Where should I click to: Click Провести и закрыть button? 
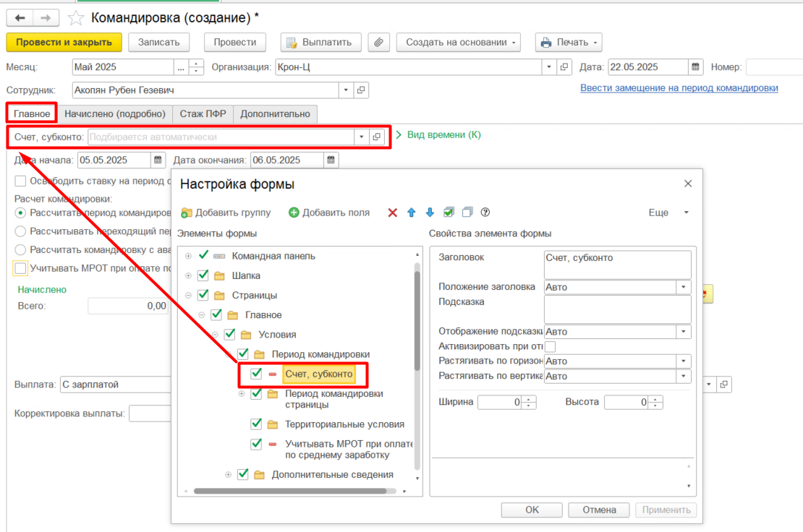(x=64, y=42)
